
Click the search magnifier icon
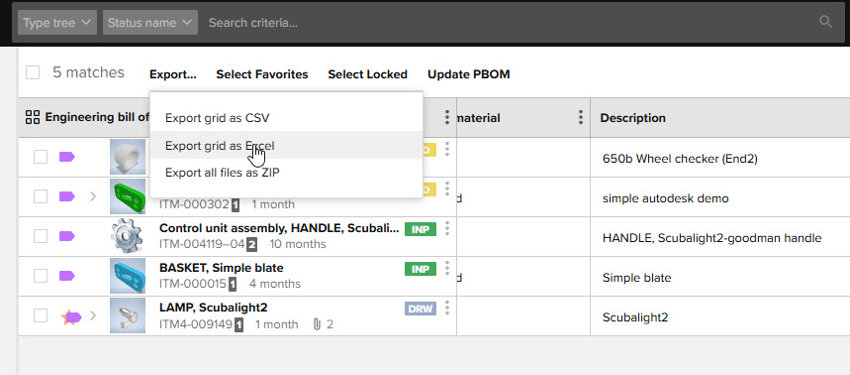click(x=825, y=22)
